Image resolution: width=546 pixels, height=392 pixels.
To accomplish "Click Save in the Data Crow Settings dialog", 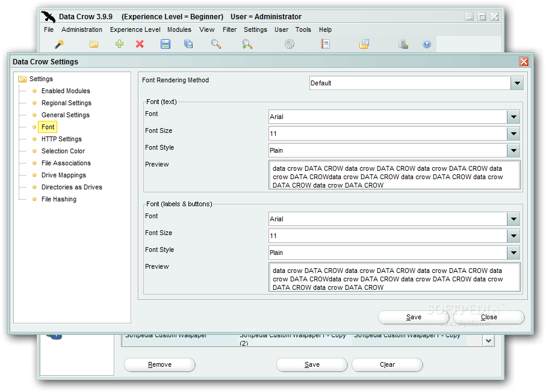I will coord(414,317).
